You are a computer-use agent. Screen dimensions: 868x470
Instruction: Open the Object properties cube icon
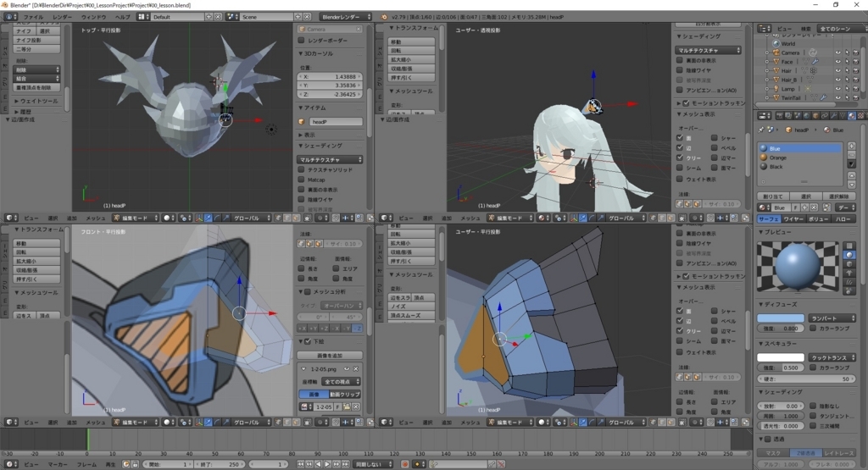pyautogui.click(x=815, y=115)
